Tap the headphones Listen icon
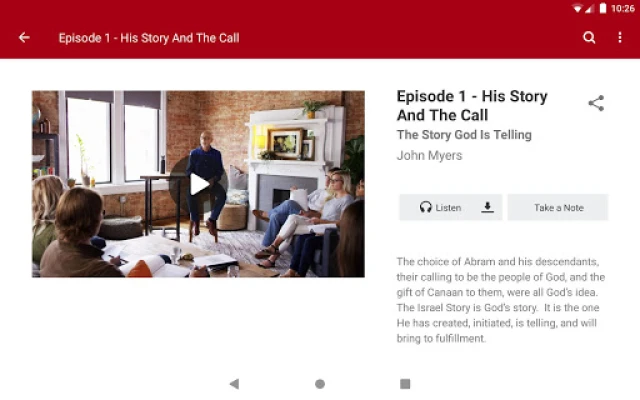 point(425,207)
